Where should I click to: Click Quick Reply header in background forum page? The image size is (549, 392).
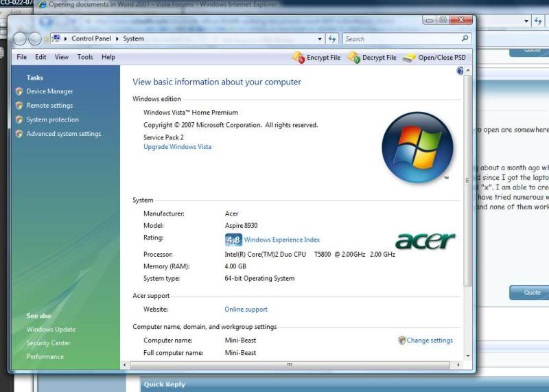164,384
